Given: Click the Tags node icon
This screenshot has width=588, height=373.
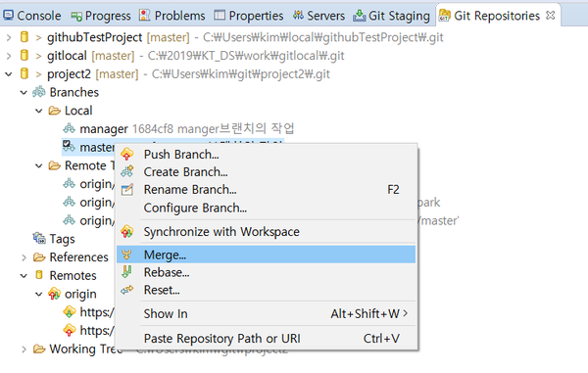Looking at the screenshot, I should tap(39, 238).
